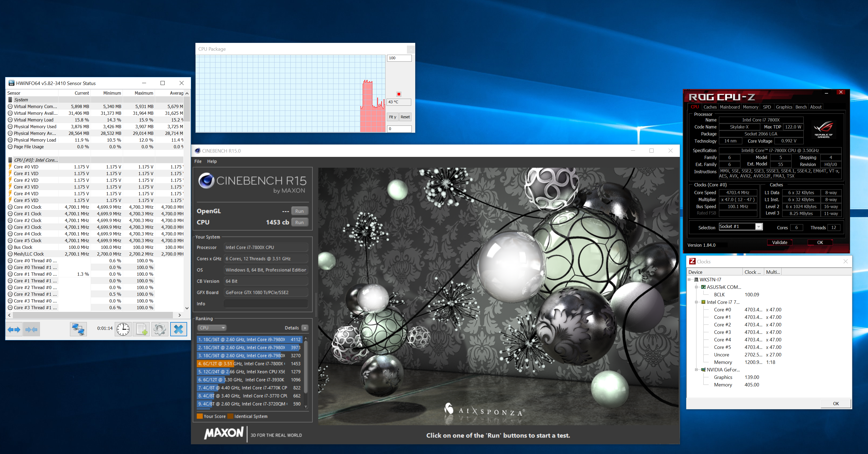Click NVIDIA GeForce GPU icon in Clocks tree

(704, 370)
